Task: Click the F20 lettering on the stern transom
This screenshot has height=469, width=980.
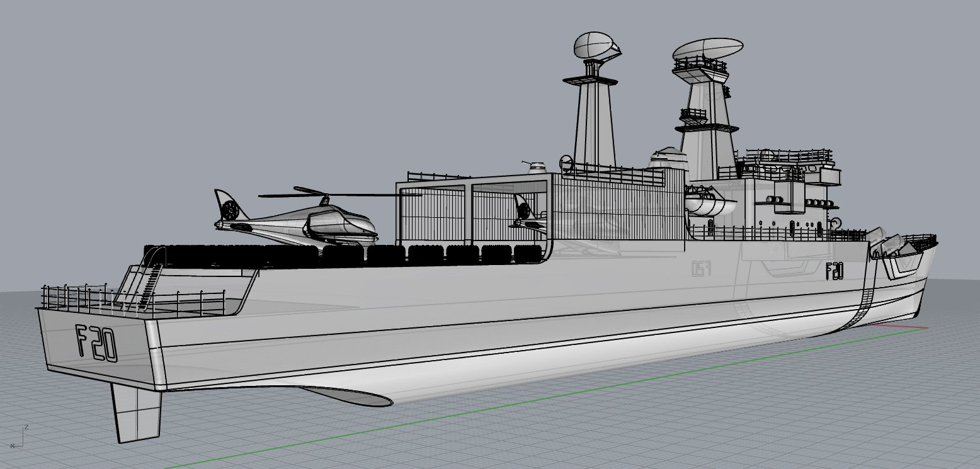Action: [x=96, y=342]
